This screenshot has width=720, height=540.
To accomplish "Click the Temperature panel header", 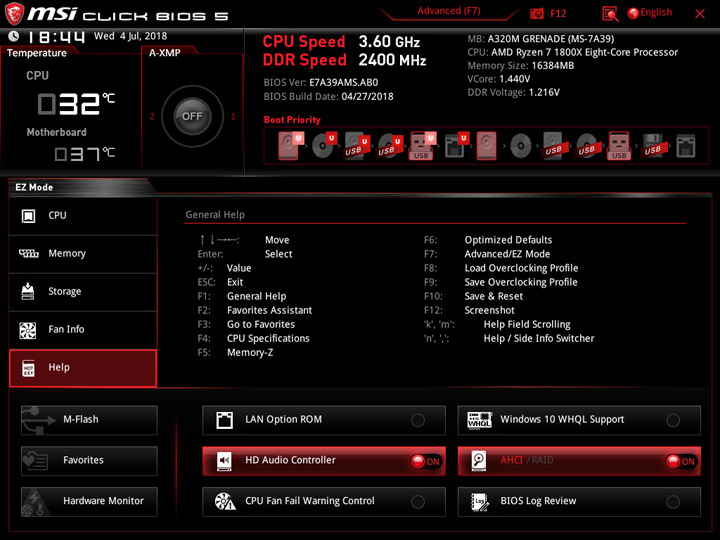I will pos(37,53).
